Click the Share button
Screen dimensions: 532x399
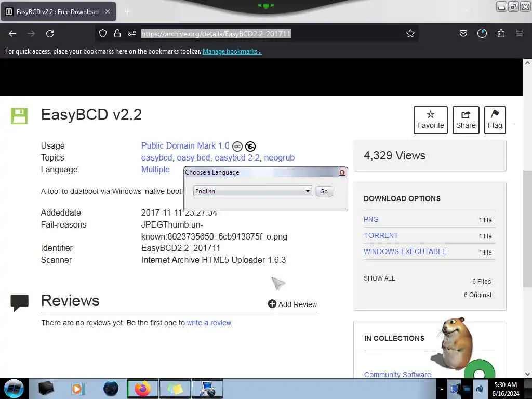[466, 120]
